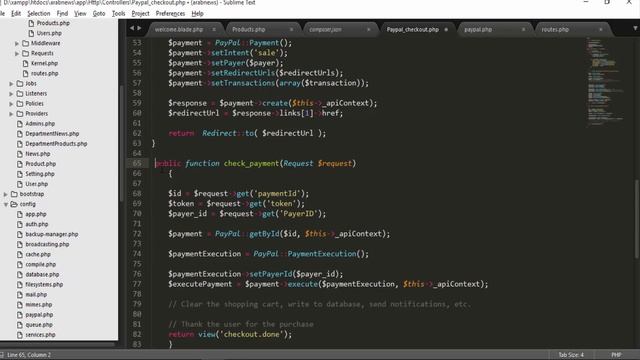This screenshot has width=640, height=360.
Task: Open the tab list dropdown arrow
Action: coord(635,28)
